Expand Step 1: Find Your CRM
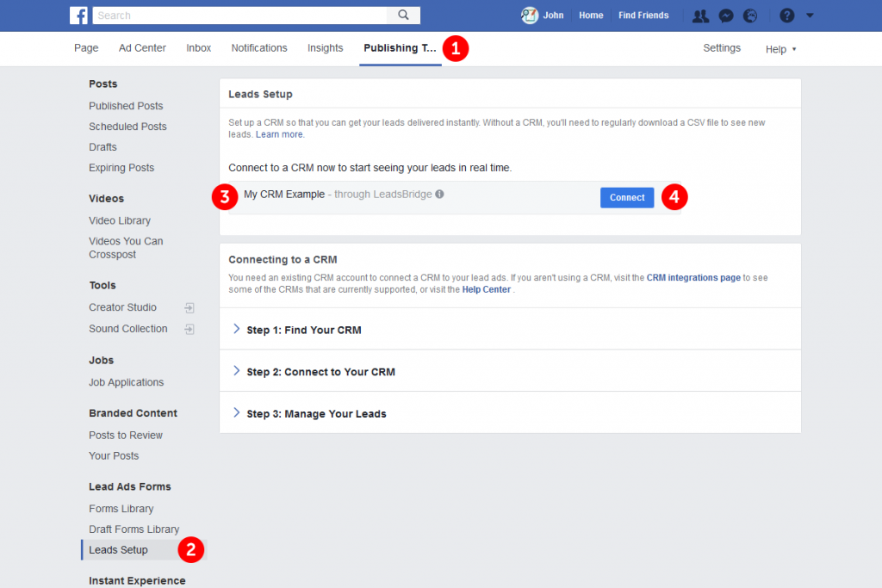The height and width of the screenshot is (588, 882). 510,330
